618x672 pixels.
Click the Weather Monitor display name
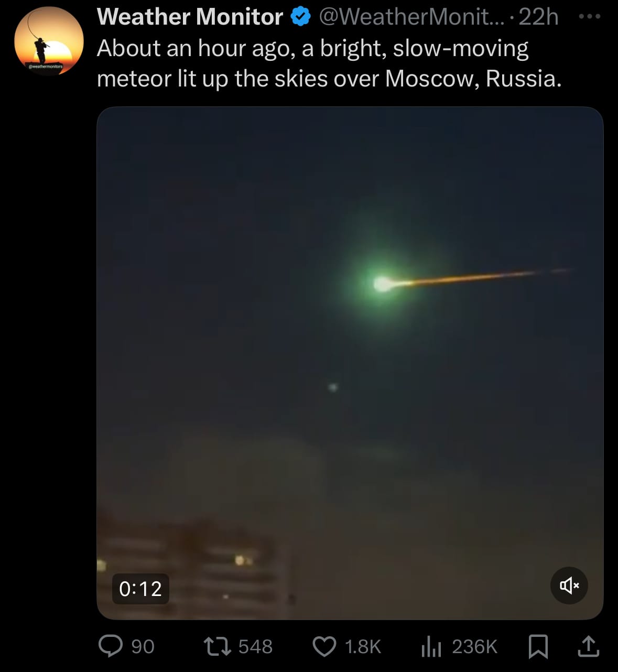click(x=190, y=17)
